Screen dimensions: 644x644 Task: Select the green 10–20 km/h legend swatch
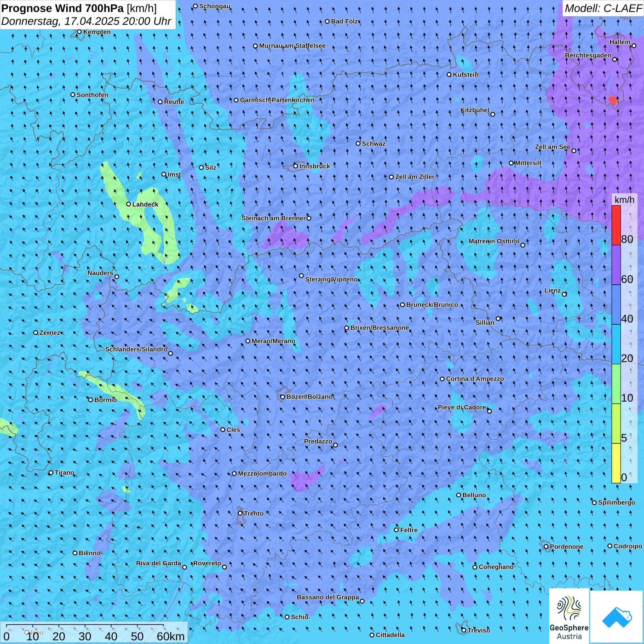(x=616, y=384)
